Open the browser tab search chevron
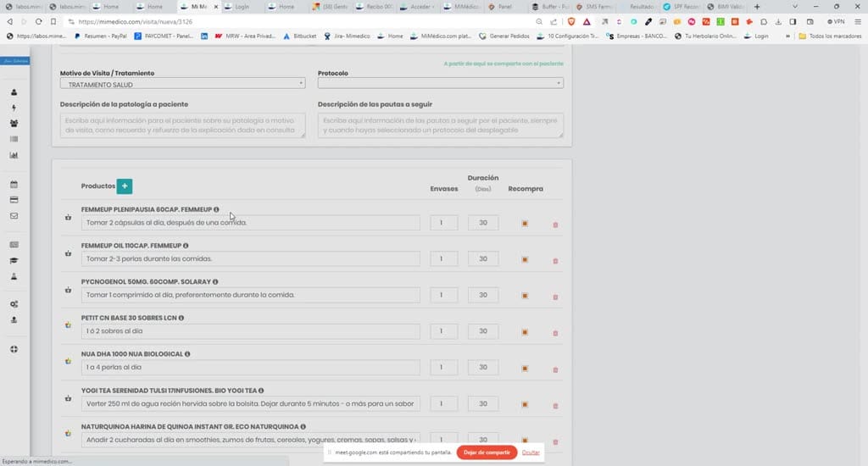The height and width of the screenshot is (466, 868). point(795,7)
